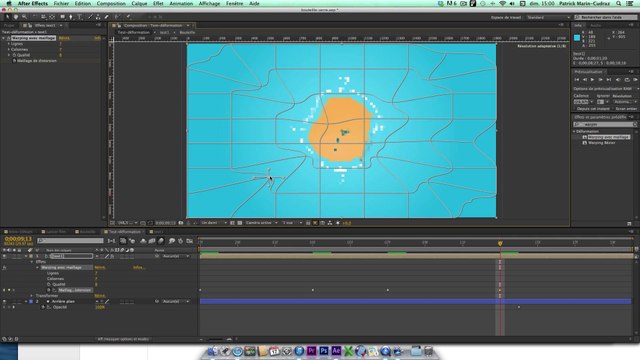Image resolution: width=640 pixels, height=360 pixels.
Task: Select the Rectangle shape tool
Action: point(62,17)
